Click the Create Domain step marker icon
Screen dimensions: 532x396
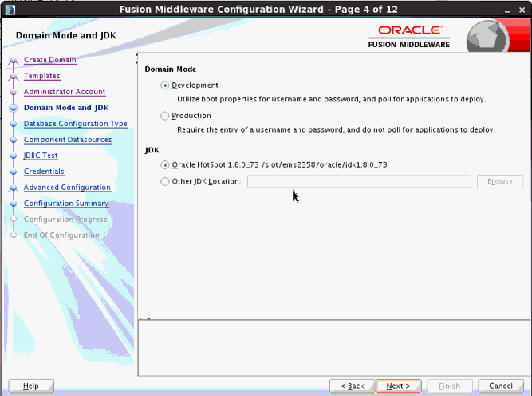14,61
